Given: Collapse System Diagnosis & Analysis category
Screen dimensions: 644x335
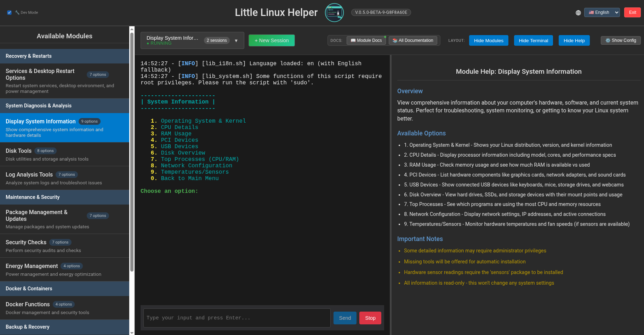Looking at the screenshot, I should [x=64, y=106].
